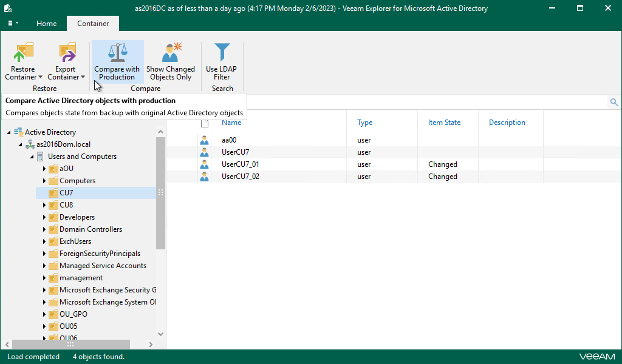Image resolution: width=622 pixels, height=364 pixels.
Task: Click tree horizontal scroll right arrow
Action: point(151,345)
